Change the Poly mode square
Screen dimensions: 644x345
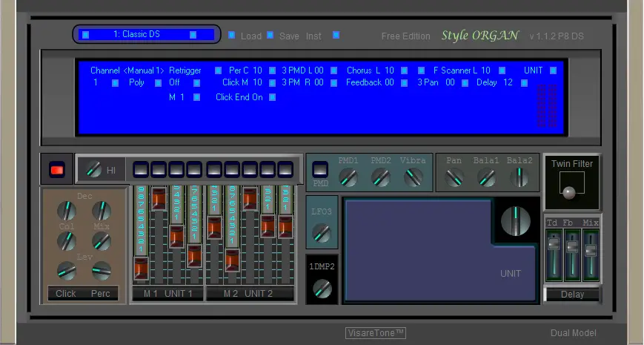tap(158, 83)
